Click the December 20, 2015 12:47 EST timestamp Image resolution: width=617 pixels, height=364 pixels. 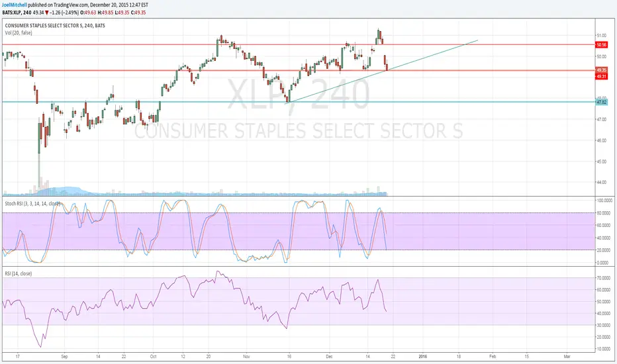tap(119, 5)
